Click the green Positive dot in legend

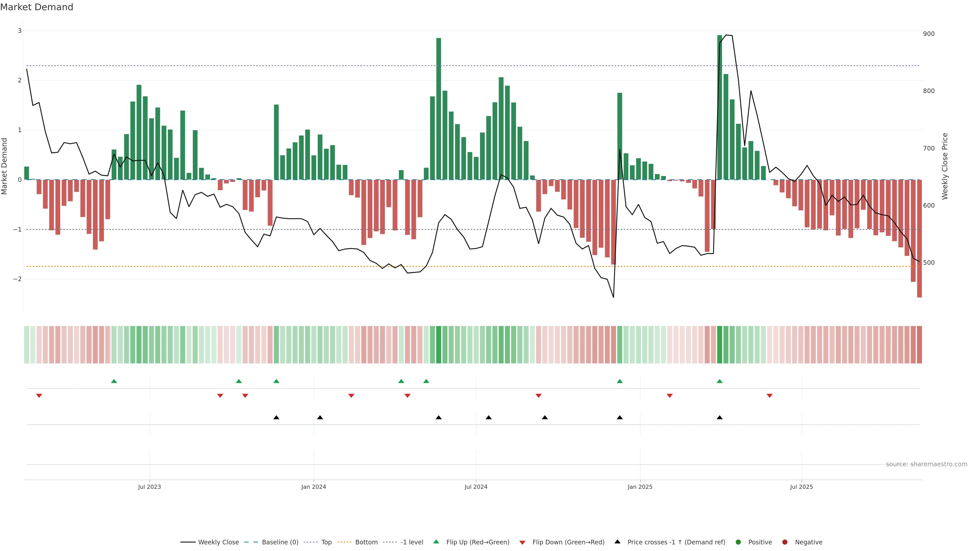pos(738,542)
